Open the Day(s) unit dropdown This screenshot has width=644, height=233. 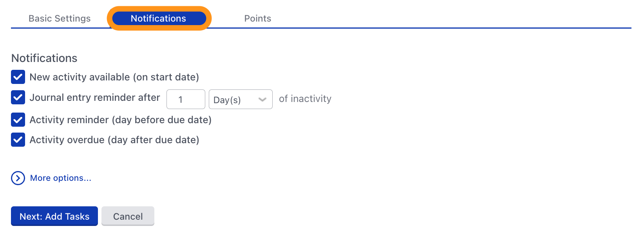240,100
